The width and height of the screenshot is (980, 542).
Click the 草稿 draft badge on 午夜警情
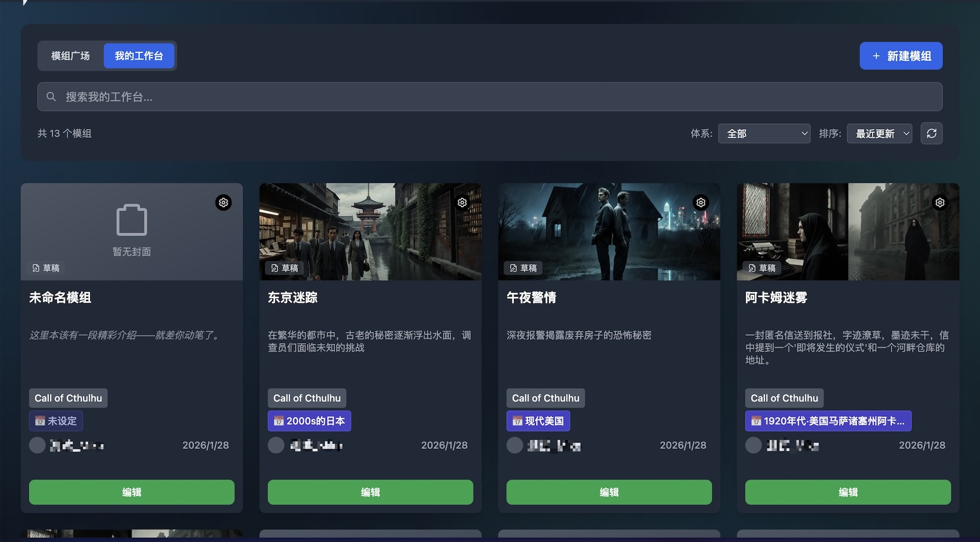point(523,268)
